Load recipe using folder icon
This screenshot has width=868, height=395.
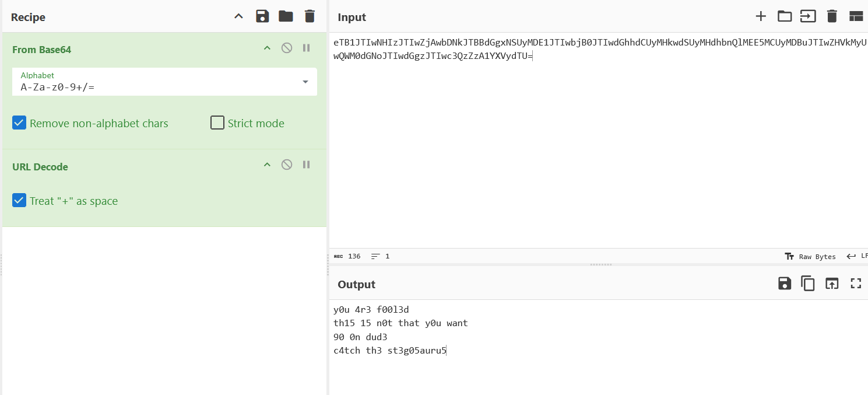286,16
